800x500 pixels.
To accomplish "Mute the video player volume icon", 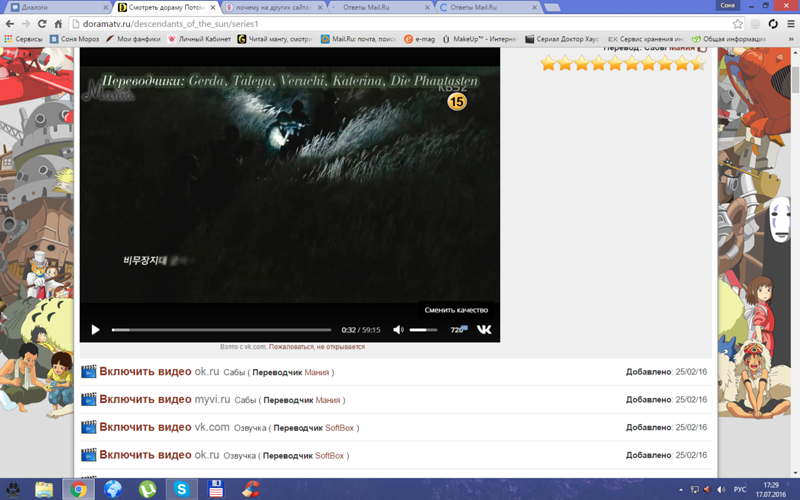I will pos(398,330).
